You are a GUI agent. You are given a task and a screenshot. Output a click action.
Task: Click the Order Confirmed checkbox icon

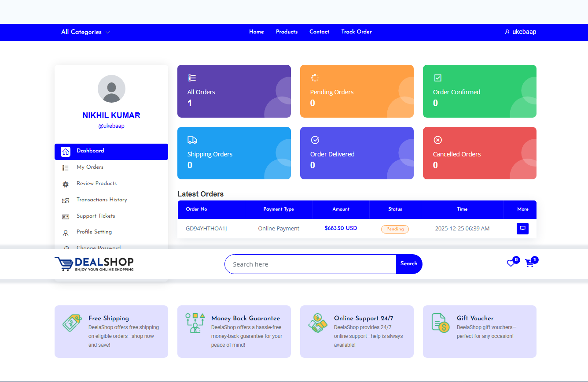(x=437, y=78)
